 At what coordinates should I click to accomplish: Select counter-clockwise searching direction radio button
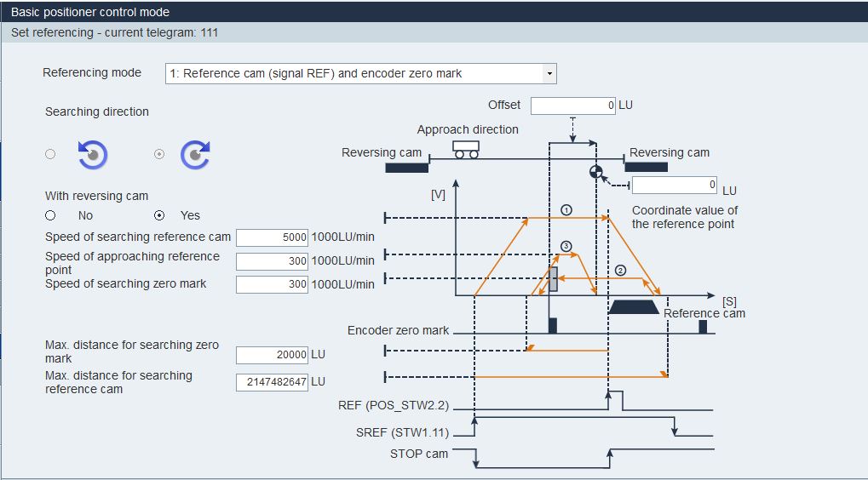click(50, 154)
